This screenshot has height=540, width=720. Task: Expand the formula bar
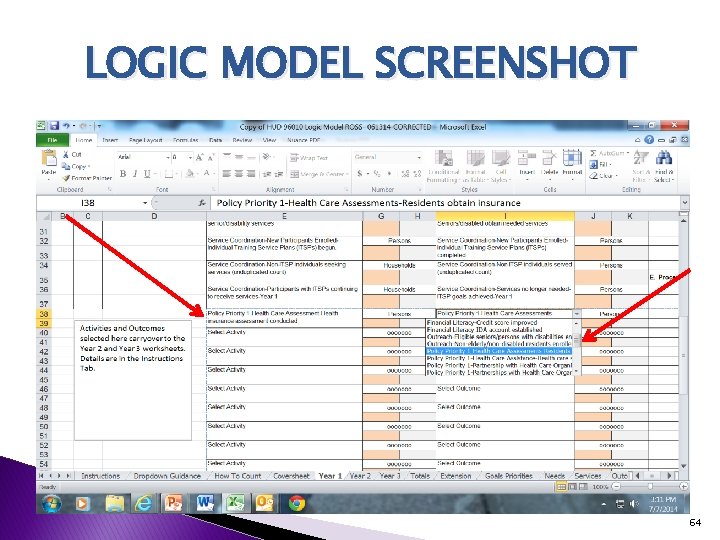(x=685, y=202)
